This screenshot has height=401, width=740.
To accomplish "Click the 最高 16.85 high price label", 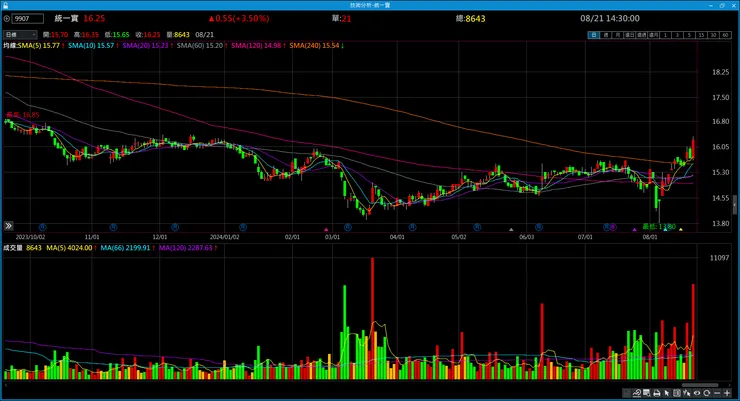I will [23, 115].
